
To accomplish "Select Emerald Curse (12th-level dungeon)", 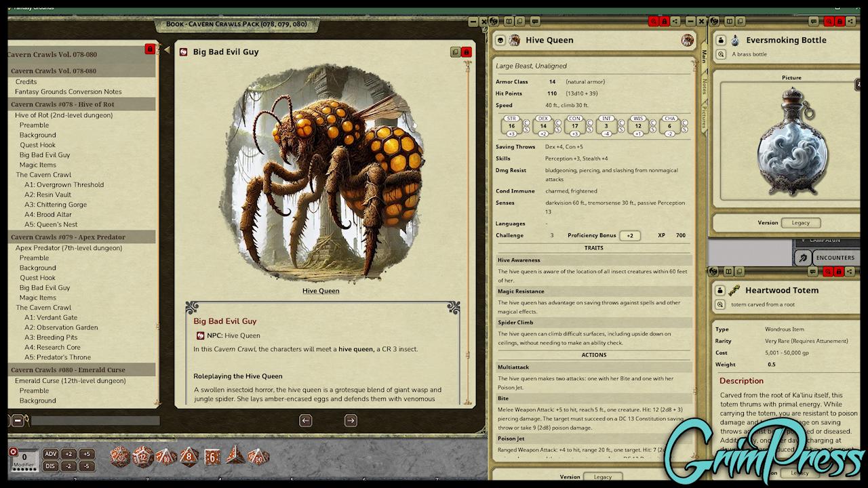I will pos(71,381).
